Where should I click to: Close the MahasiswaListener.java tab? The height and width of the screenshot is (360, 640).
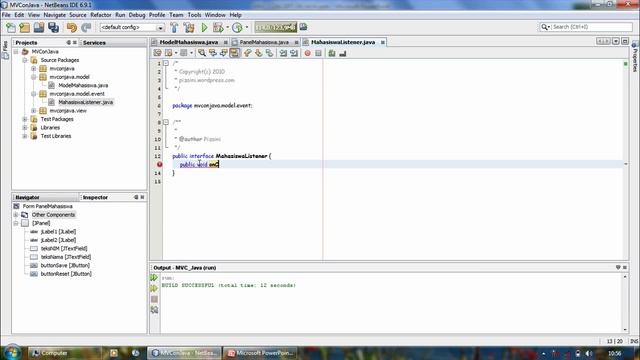tap(382, 42)
